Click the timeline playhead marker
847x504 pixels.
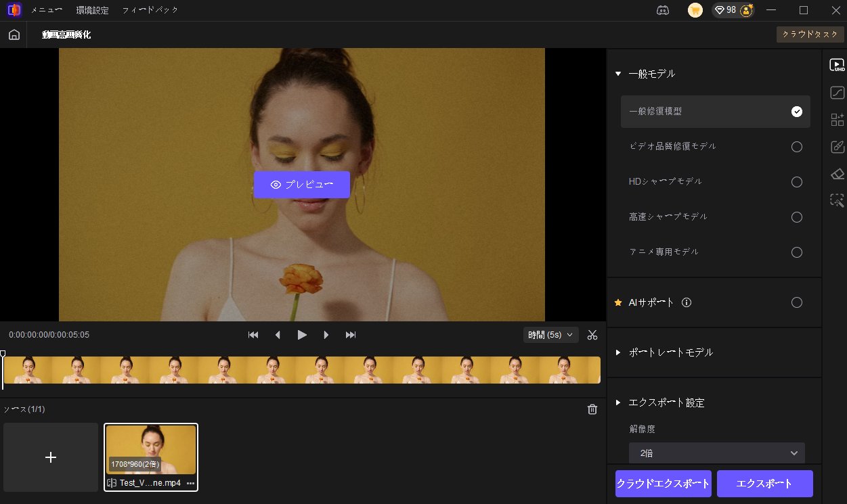tap(3, 354)
